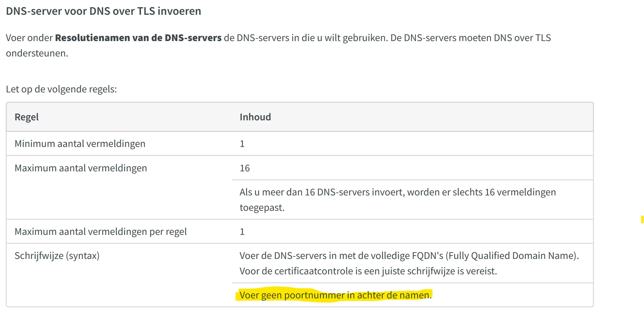Viewport: 644px width, 326px height.
Task: Click the bold text 'Resolutienamen van de DNS-servers'
Action: click(x=138, y=38)
